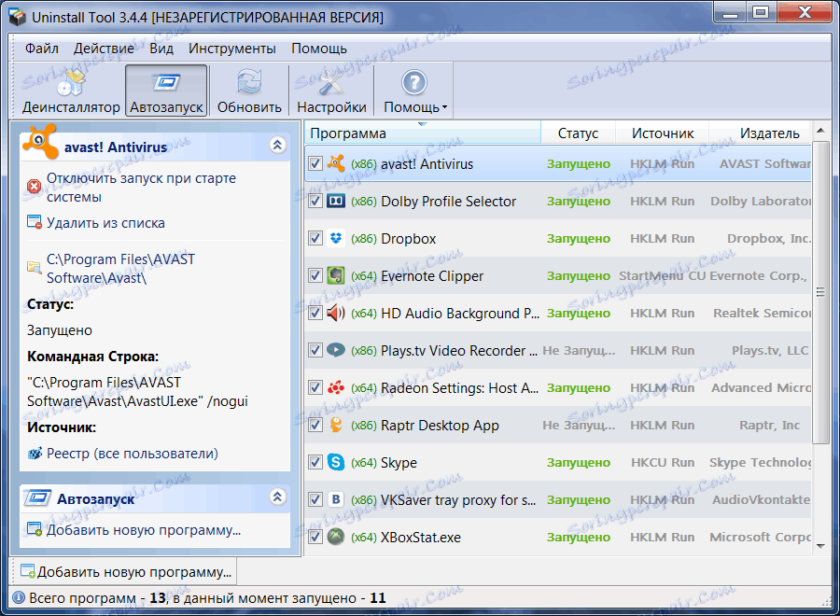Open the Инструменты menu
Viewport: 840px width, 616px height.
tap(232, 49)
